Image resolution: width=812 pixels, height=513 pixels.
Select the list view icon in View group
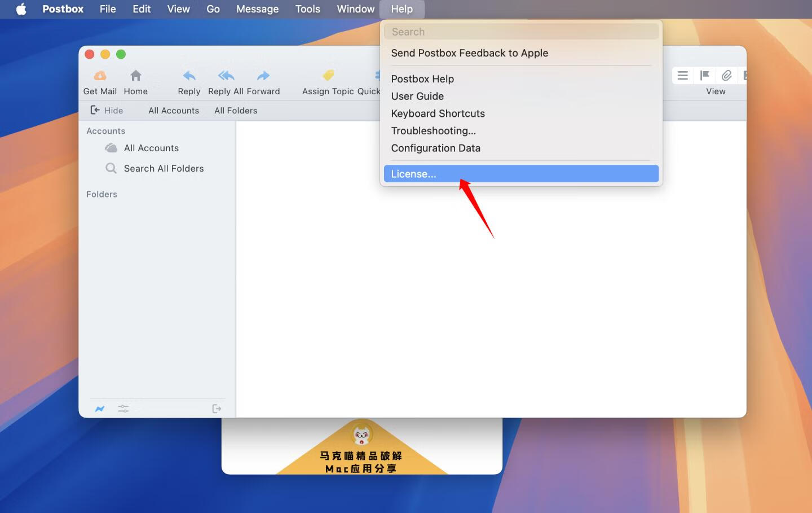click(x=683, y=76)
